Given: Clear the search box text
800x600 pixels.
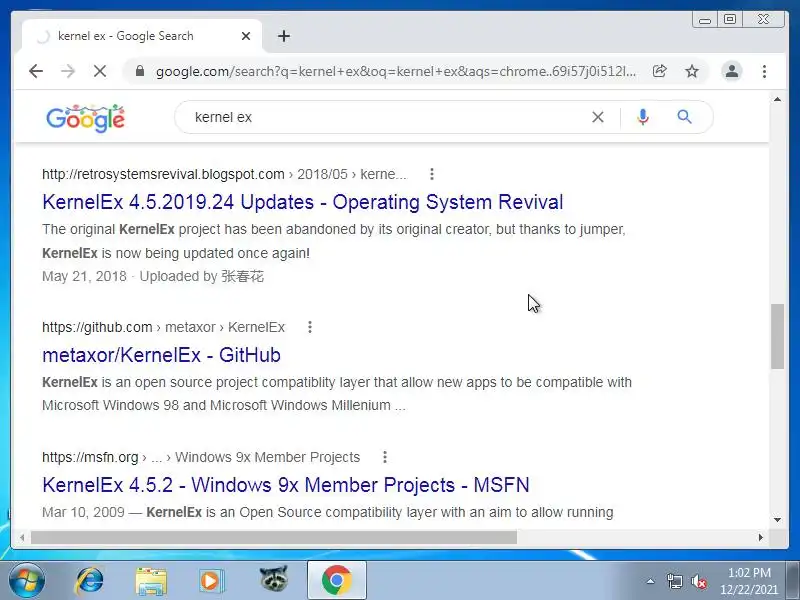Looking at the screenshot, I should coord(598,117).
